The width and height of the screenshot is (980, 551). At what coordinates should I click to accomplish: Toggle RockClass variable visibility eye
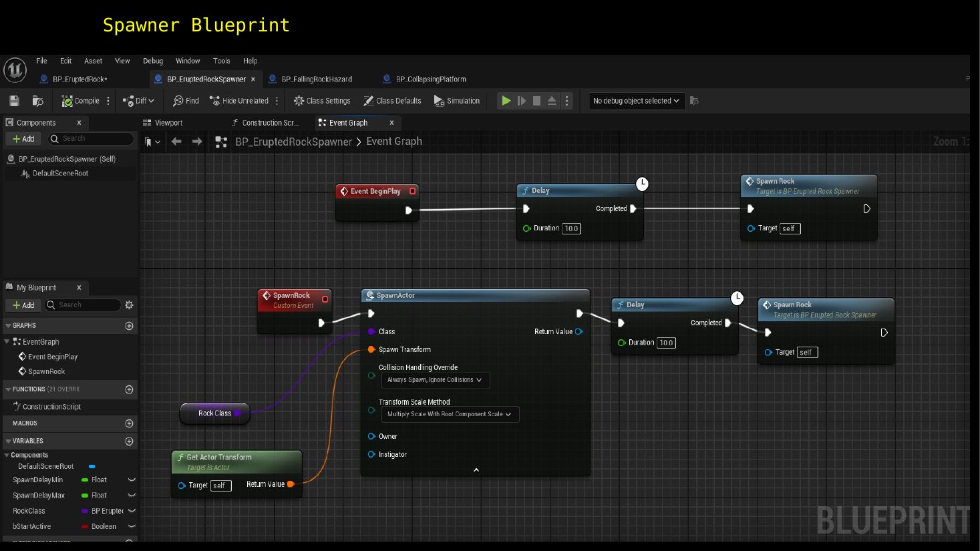coord(132,511)
